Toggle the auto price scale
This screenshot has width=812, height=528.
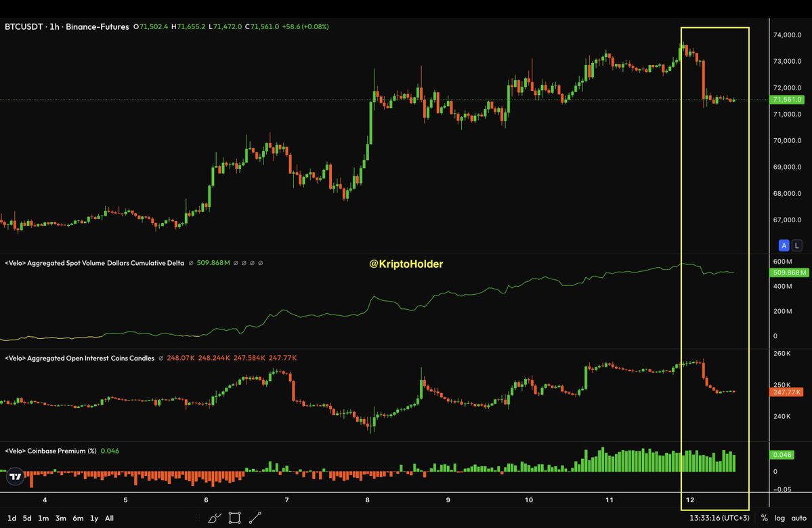pos(799,518)
